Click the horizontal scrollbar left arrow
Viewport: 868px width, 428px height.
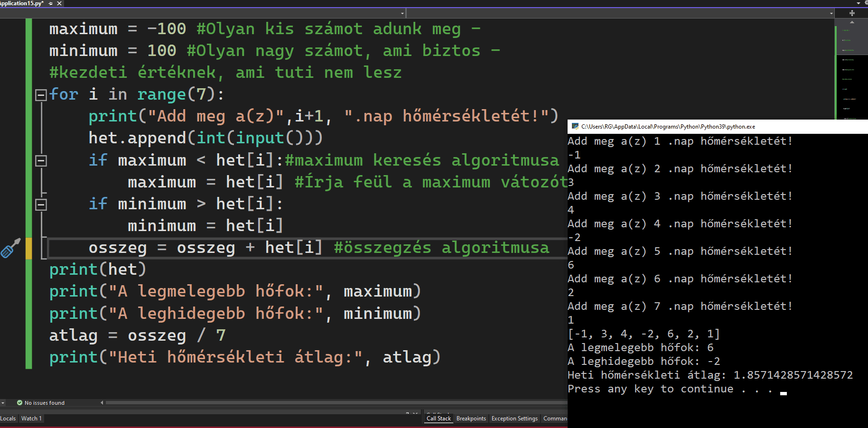(x=102, y=403)
